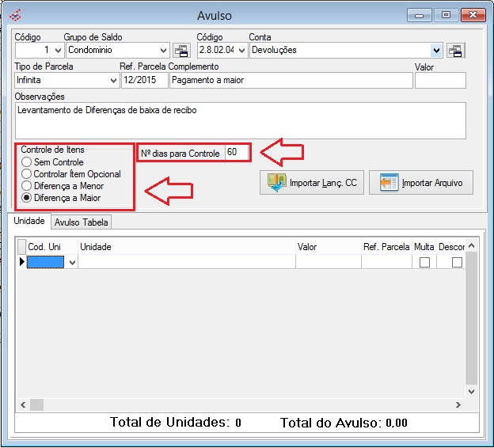The width and height of the screenshot is (494, 448).
Task: Tick the Multa checkbox in grid row
Action: pyautogui.click(x=424, y=263)
